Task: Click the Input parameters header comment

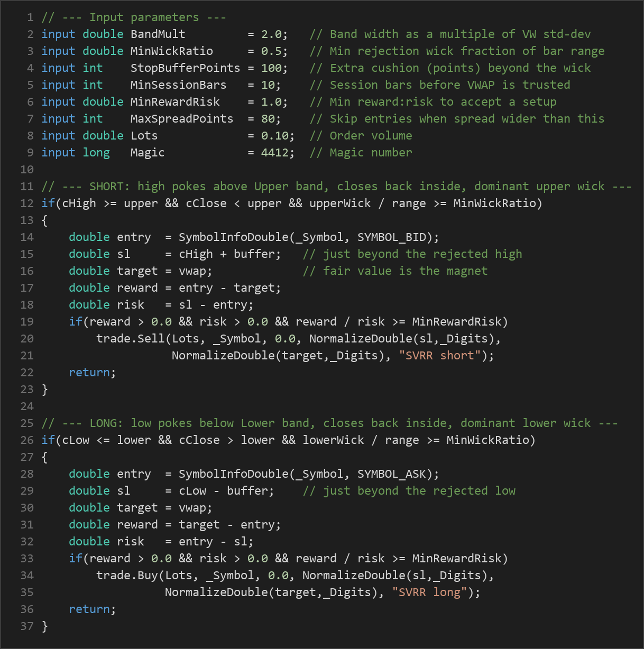Action: click(134, 17)
